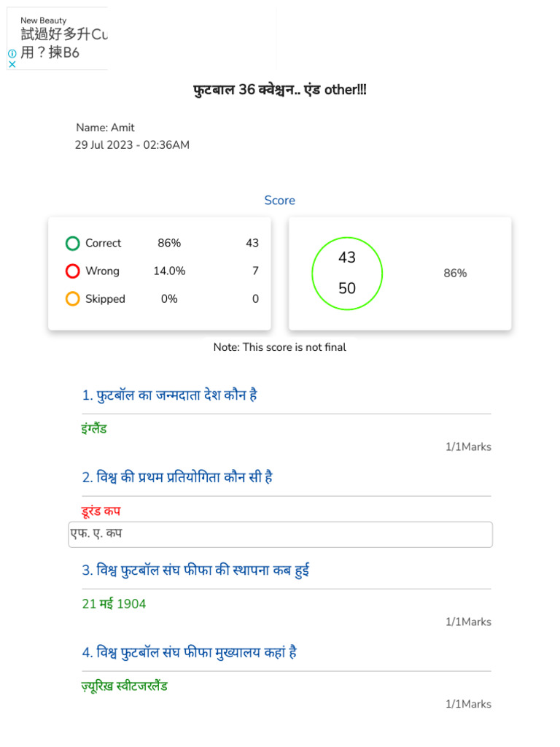
Task: Select question 2 about first competition
Action: pyautogui.click(x=177, y=478)
